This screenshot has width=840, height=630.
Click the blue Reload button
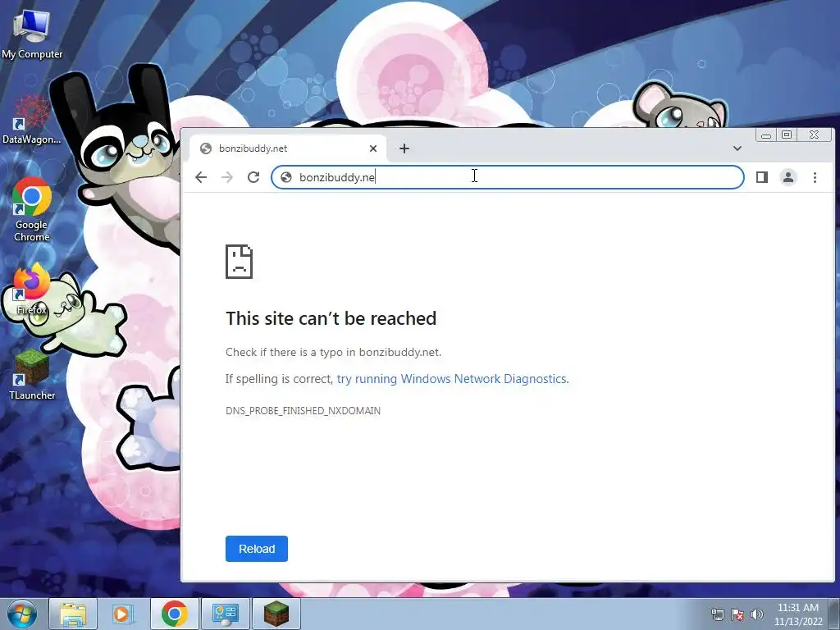point(257,549)
